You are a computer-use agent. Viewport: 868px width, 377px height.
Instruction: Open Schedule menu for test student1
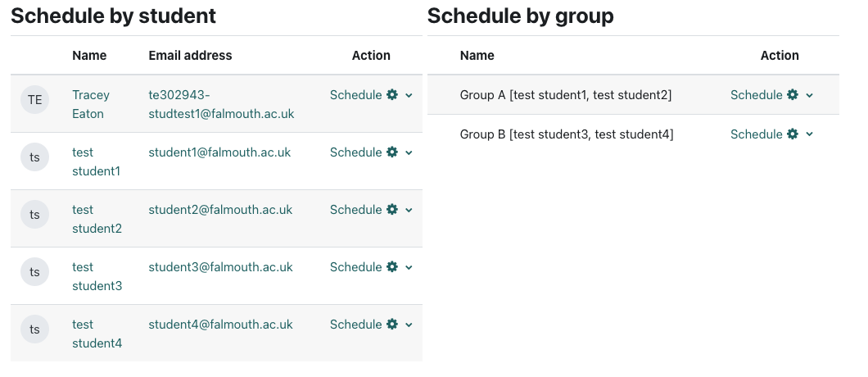coord(355,152)
